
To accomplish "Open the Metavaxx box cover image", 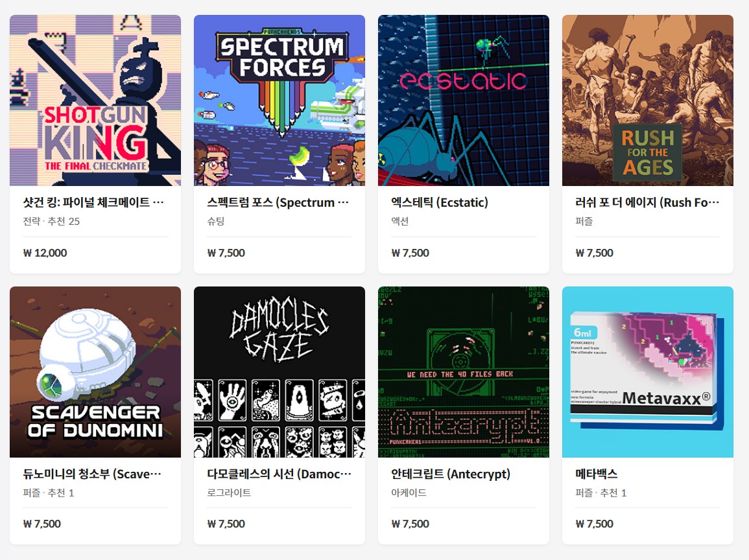I will [x=648, y=372].
